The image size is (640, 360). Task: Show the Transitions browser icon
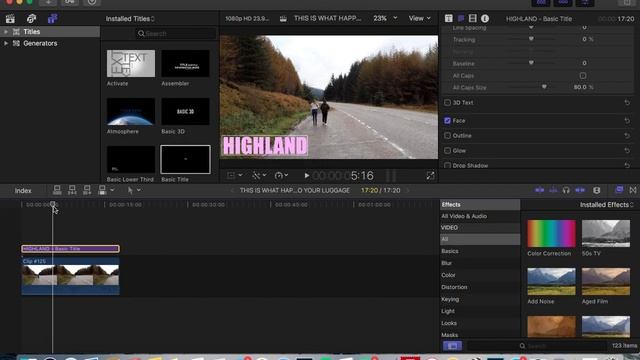pyautogui.click(x=633, y=190)
